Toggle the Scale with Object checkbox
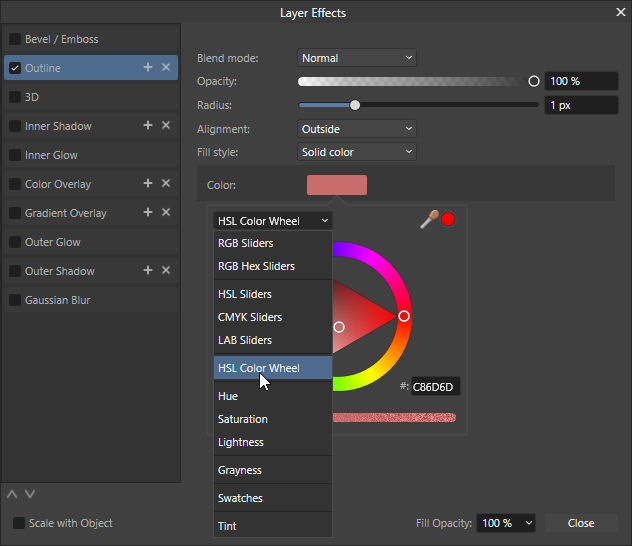 coord(19,523)
